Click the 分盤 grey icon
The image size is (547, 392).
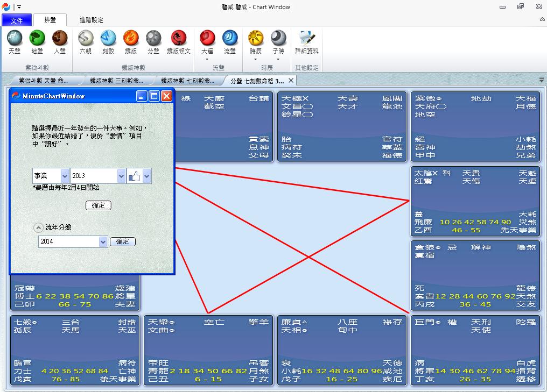[x=153, y=39]
